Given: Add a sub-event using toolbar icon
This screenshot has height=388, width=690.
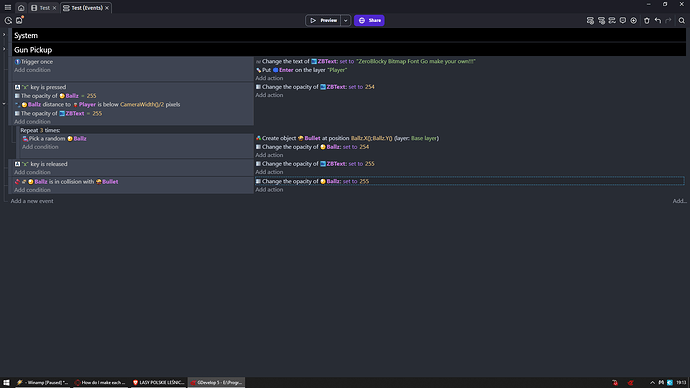Looking at the screenshot, I should pyautogui.click(x=601, y=20).
